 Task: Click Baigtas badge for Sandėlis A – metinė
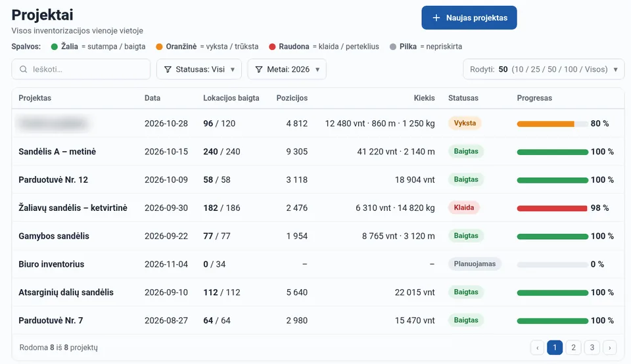pyautogui.click(x=466, y=151)
